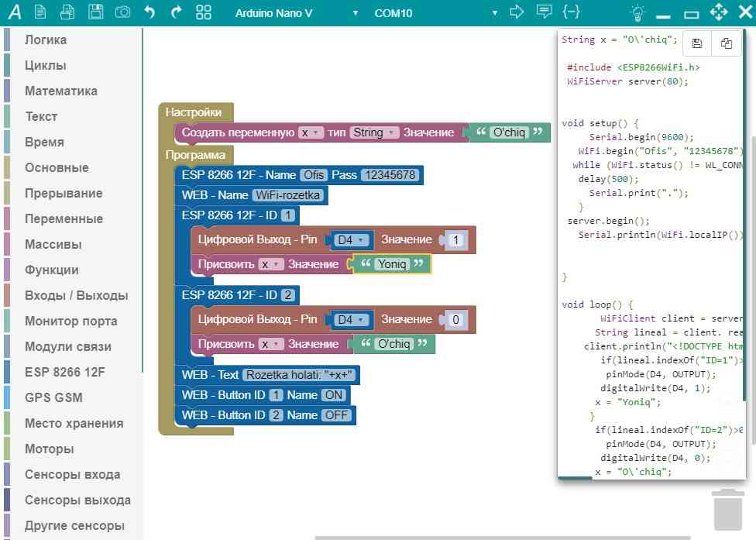Click the Pass field showing 12345678

point(390,175)
